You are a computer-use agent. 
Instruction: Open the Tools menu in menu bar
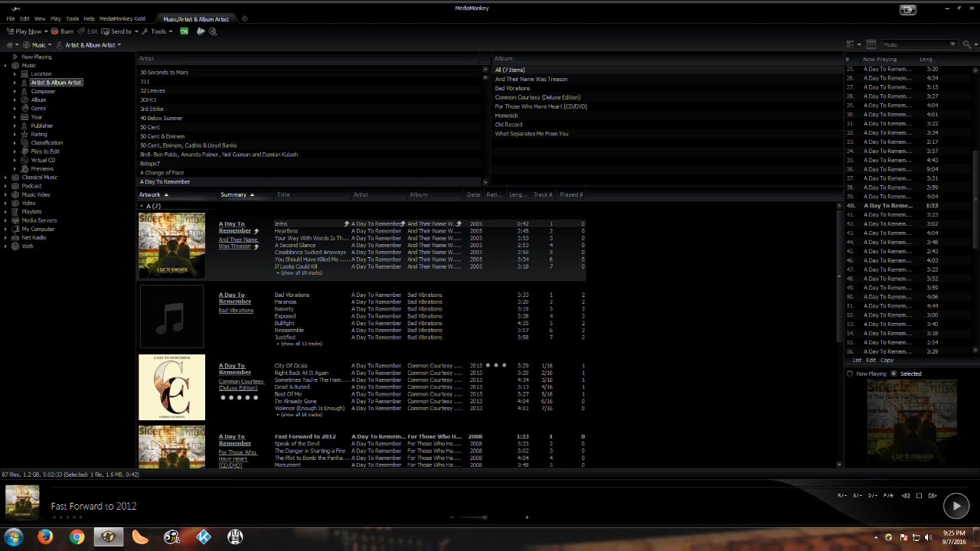72,19
